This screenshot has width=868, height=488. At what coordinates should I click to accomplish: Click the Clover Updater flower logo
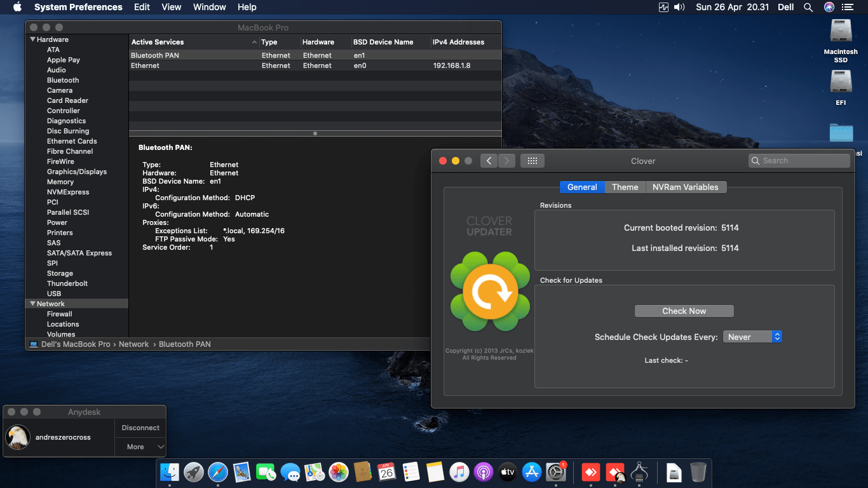(x=489, y=291)
